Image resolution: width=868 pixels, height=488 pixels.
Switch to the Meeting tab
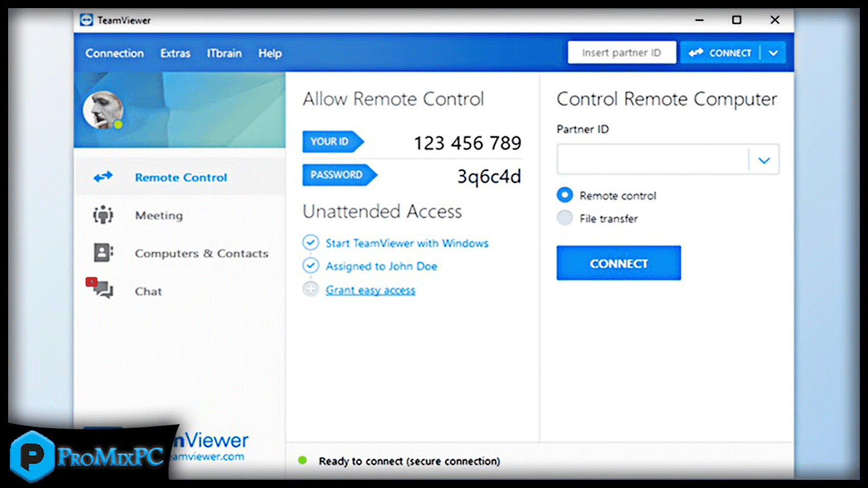180,215
